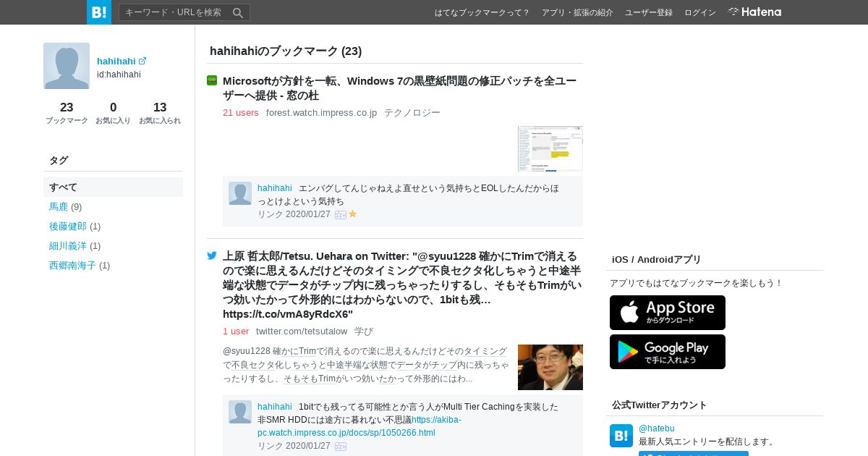868x456 pixels.
Task: Filter by tag 細川義洋
Action: pos(68,245)
